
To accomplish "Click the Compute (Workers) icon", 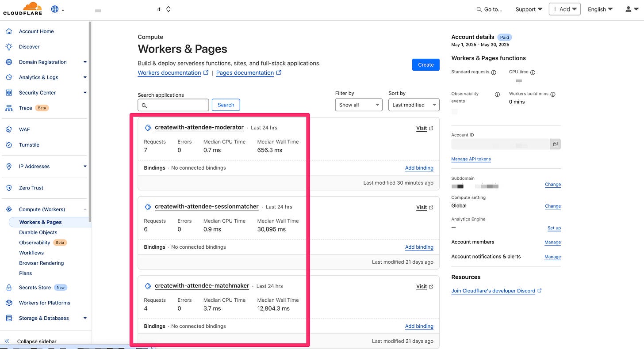I will (9, 209).
